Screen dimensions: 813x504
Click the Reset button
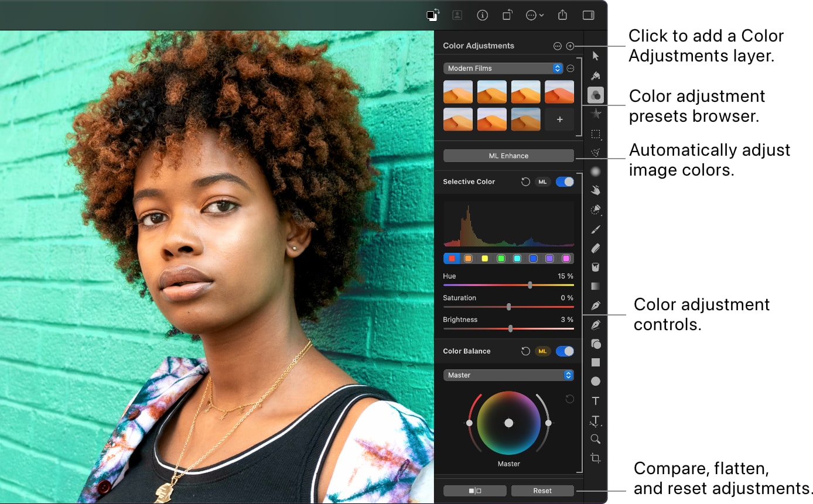[542, 491]
